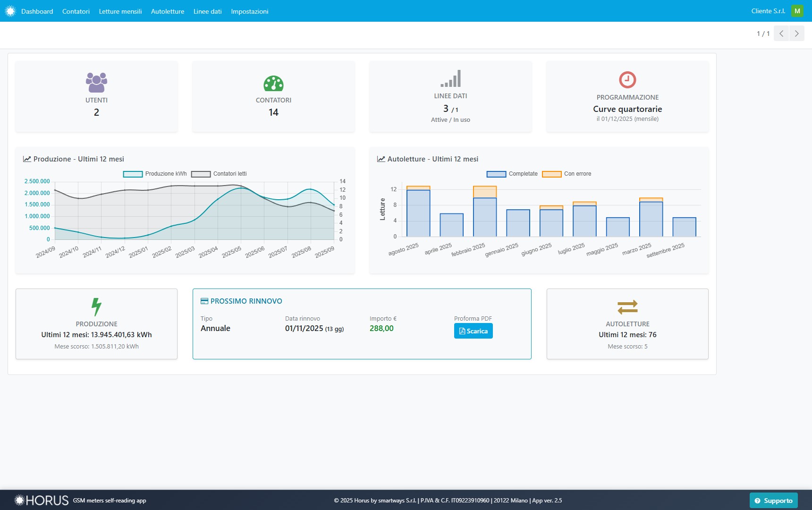
Task: Click the Supporto help button
Action: pyautogui.click(x=773, y=501)
